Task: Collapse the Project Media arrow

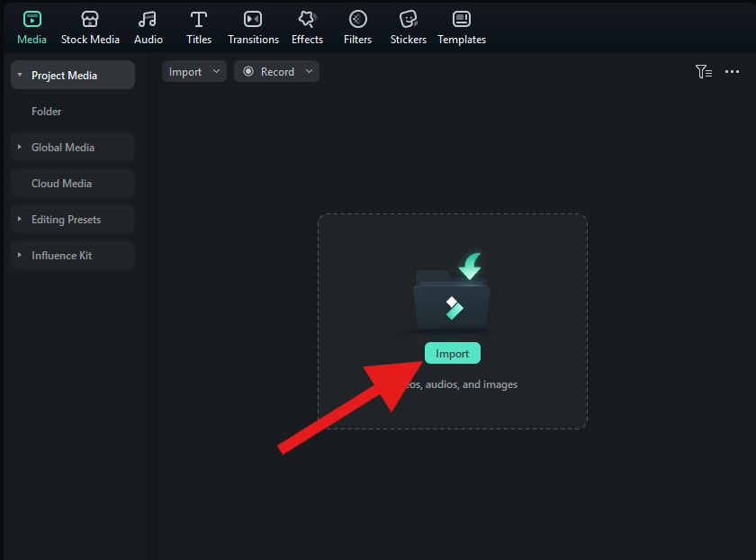Action: [x=20, y=75]
